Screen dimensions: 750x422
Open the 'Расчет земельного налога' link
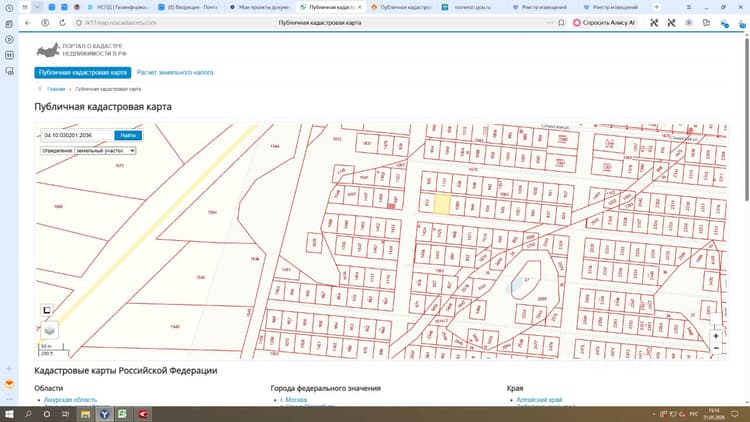point(175,73)
